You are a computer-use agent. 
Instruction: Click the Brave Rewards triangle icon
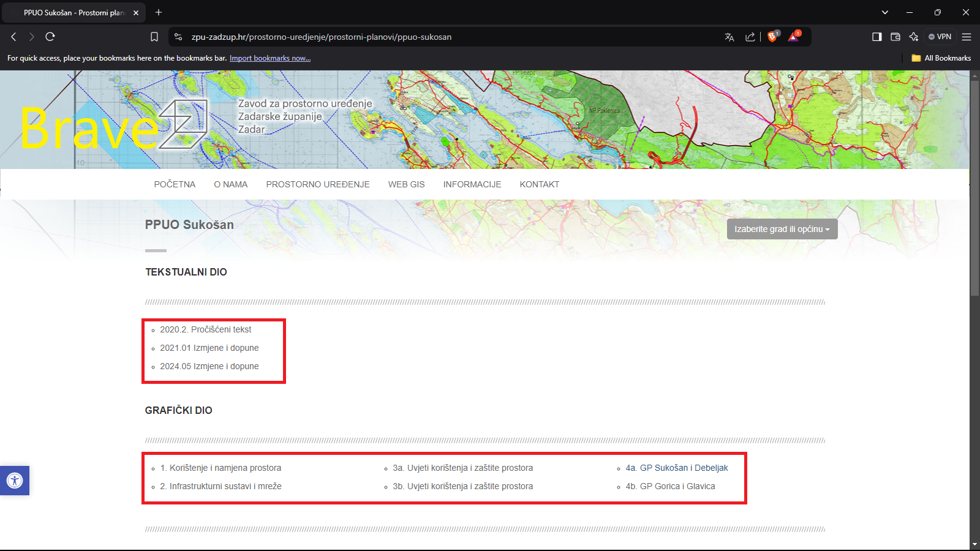click(x=794, y=37)
